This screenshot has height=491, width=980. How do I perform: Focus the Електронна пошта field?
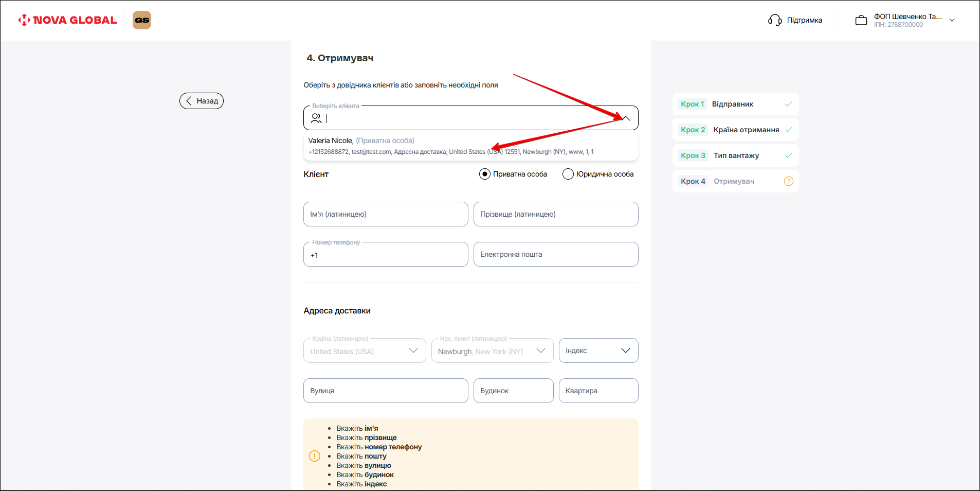555,254
